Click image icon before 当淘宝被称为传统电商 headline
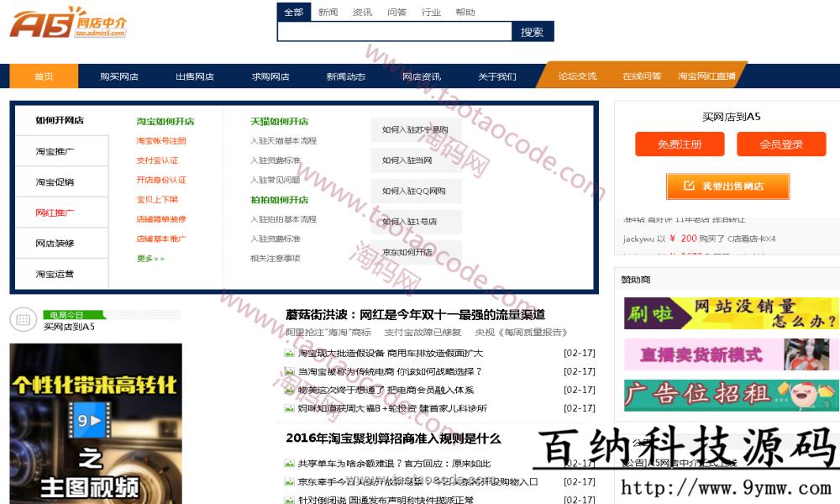The height and width of the screenshot is (504, 840). (290, 371)
